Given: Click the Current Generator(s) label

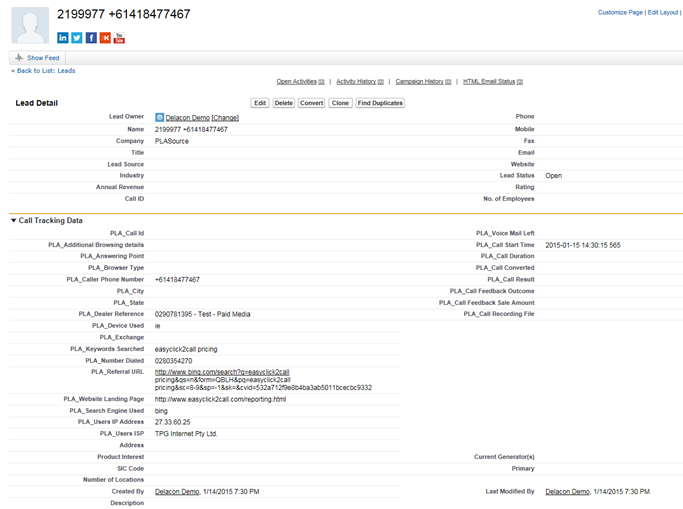Looking at the screenshot, I should tap(504, 457).
